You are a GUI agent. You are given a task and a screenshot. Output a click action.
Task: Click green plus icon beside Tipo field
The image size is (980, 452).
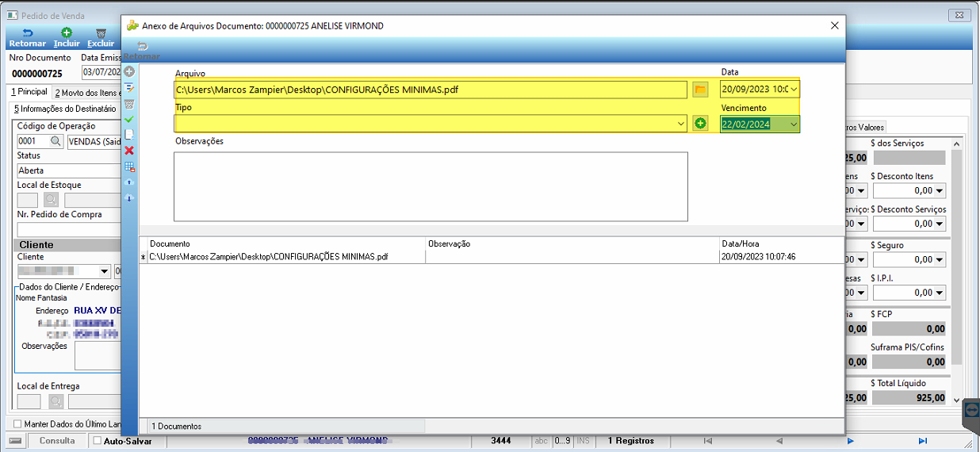[700, 124]
